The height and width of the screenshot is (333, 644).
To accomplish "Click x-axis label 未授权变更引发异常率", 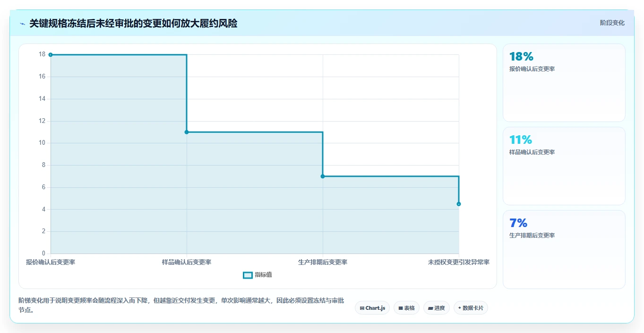I will pyautogui.click(x=459, y=262).
